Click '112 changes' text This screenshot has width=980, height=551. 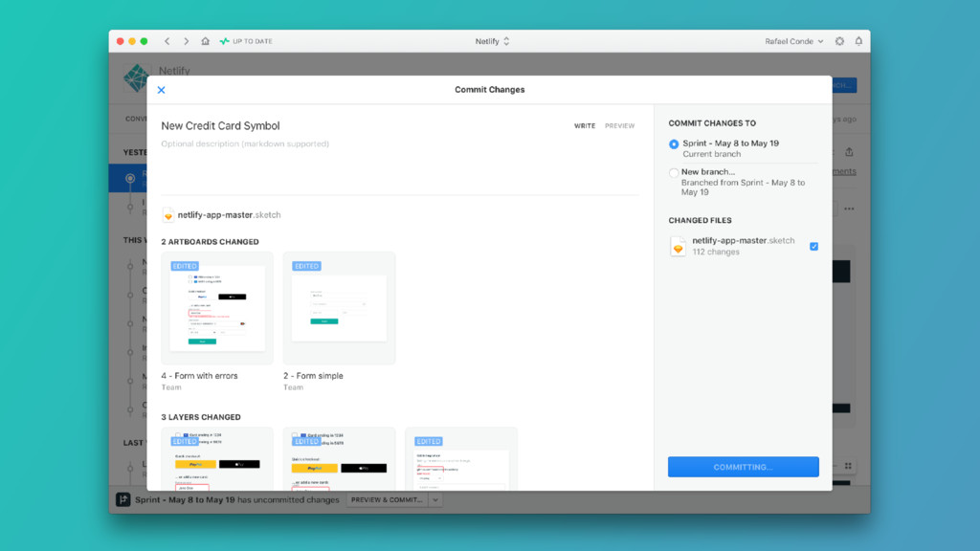(716, 252)
